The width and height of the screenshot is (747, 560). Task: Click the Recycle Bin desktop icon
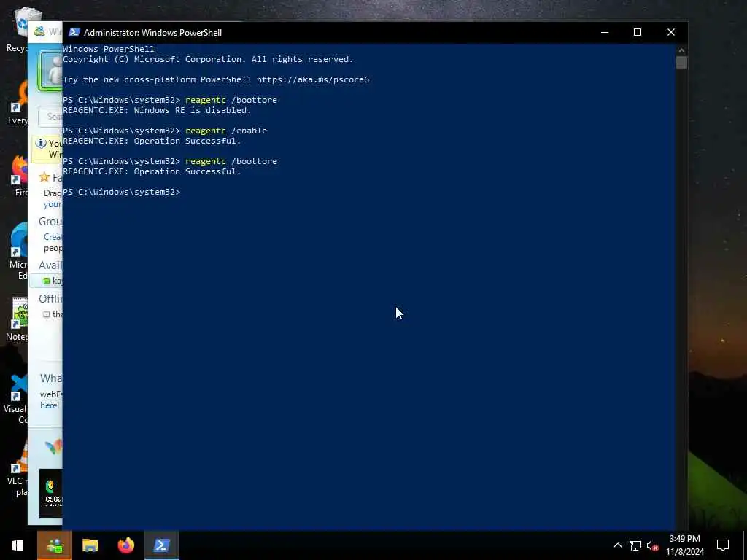18,30
